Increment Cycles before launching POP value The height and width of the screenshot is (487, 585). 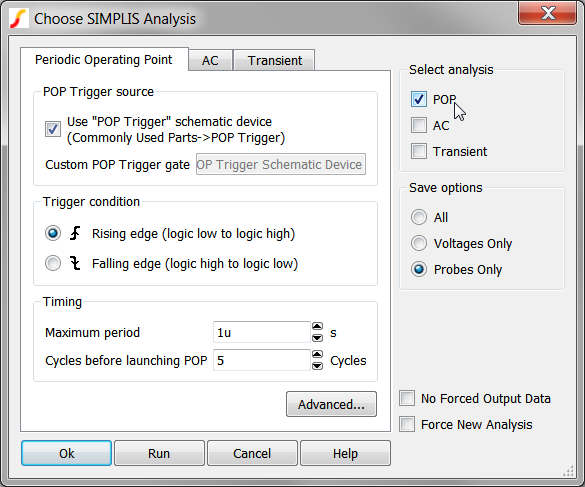pyautogui.click(x=317, y=355)
